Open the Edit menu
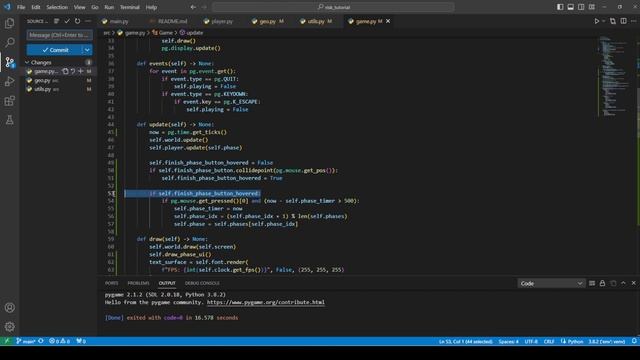This screenshot has width=640, height=360. [x=36, y=7]
